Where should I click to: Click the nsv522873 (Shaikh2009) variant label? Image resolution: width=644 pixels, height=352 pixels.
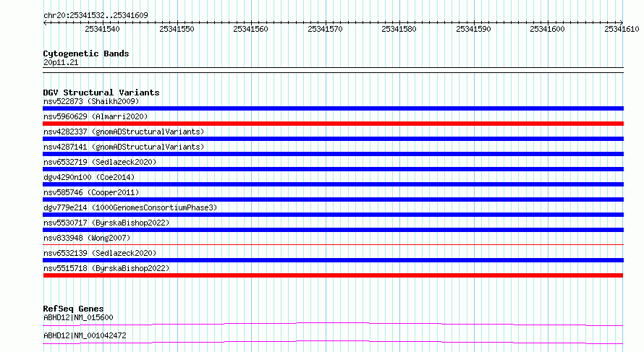91,101
